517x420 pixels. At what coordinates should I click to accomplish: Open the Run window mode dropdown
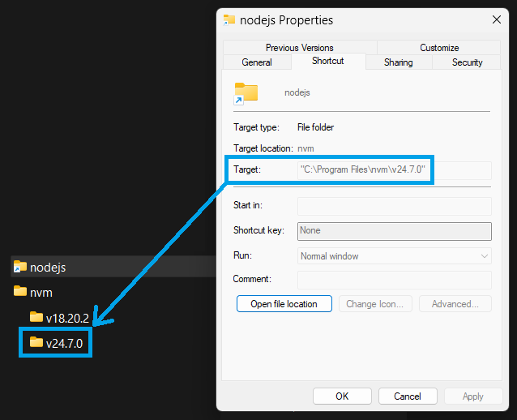395,256
